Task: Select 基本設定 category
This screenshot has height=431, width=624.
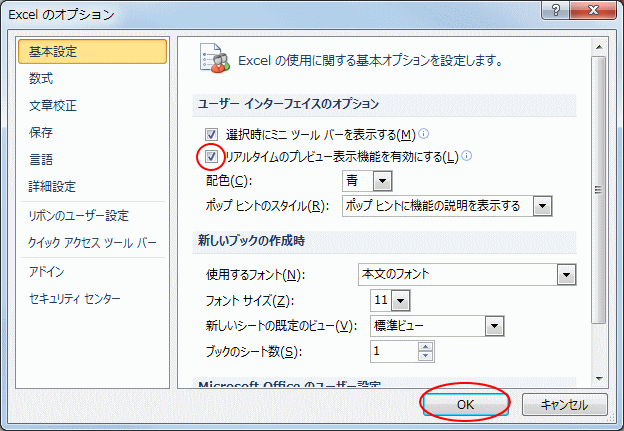Action: tap(92, 51)
